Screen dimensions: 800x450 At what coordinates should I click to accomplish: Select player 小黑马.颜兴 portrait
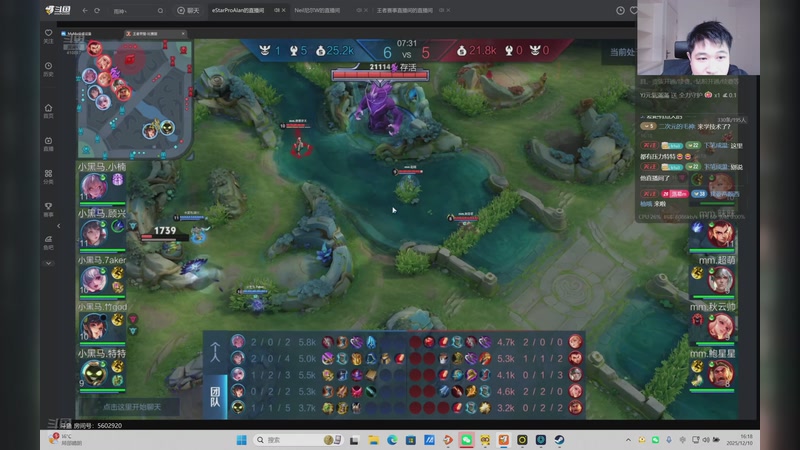tap(94, 233)
